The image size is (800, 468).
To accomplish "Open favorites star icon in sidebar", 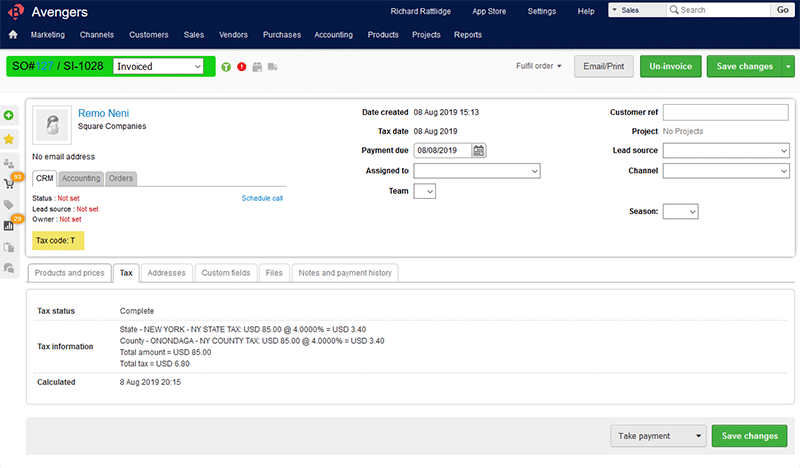I will point(9,139).
